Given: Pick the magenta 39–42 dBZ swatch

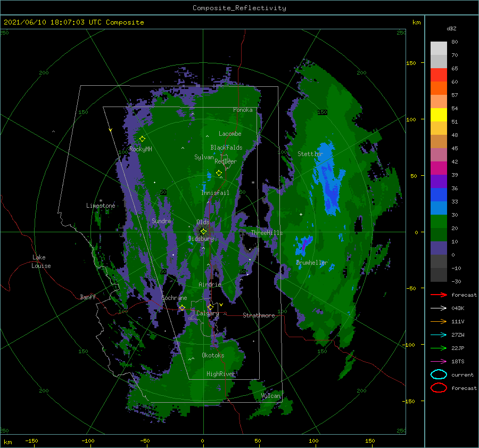Looking at the screenshot, I should tap(439, 168).
